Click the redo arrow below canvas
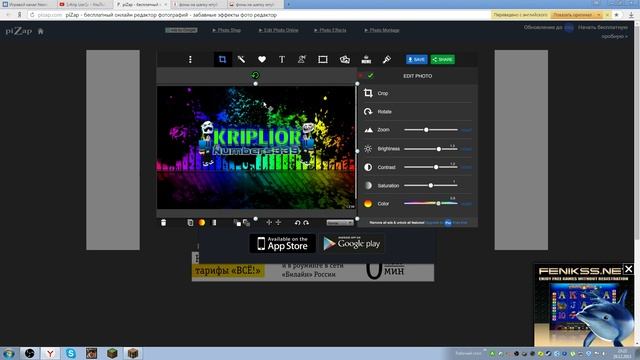 tap(306, 222)
